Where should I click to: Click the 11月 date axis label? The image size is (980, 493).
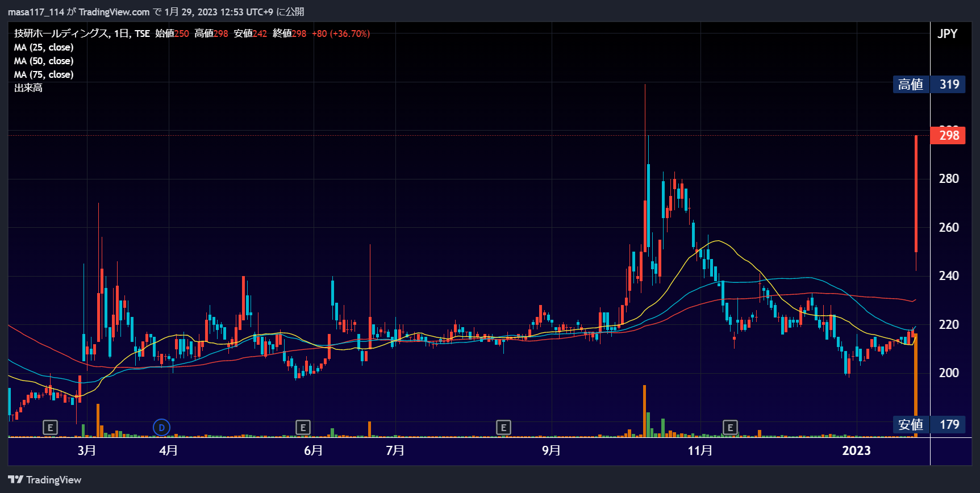pyautogui.click(x=700, y=450)
